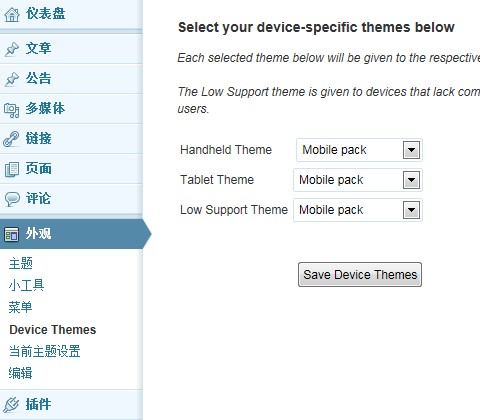The width and height of the screenshot is (480, 420).
Task: Select the 菜单 submenu item
Action: coord(20,307)
